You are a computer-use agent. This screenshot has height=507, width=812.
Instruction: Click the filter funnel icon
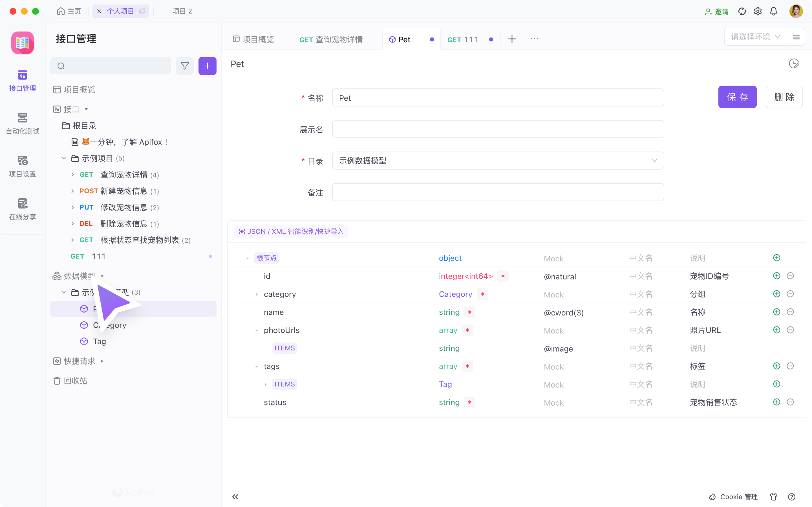point(185,66)
